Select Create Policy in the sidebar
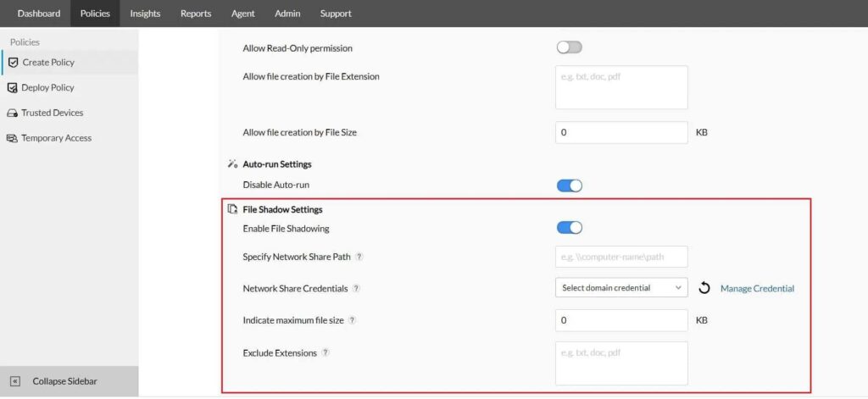The height and width of the screenshot is (399, 868). [x=70, y=63]
